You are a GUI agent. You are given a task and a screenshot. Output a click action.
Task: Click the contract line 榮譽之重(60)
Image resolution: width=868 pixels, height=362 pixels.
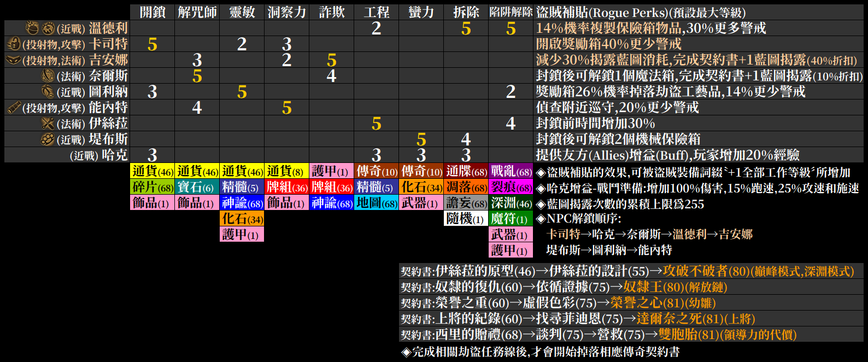click(x=558, y=303)
